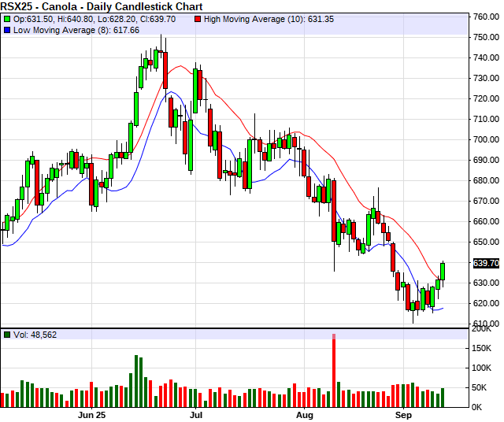Click the Sep date axis label

point(403,414)
